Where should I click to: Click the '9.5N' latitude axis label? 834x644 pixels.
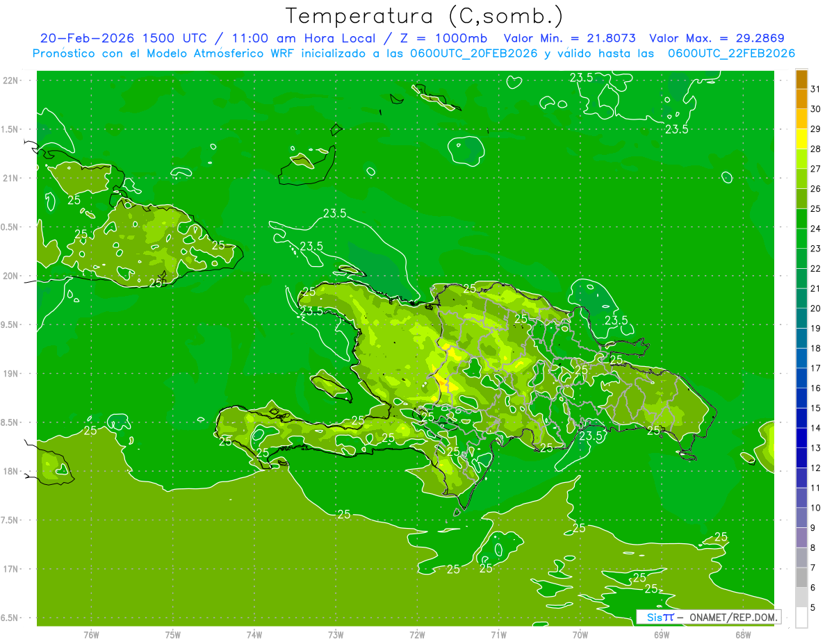pos(10,325)
